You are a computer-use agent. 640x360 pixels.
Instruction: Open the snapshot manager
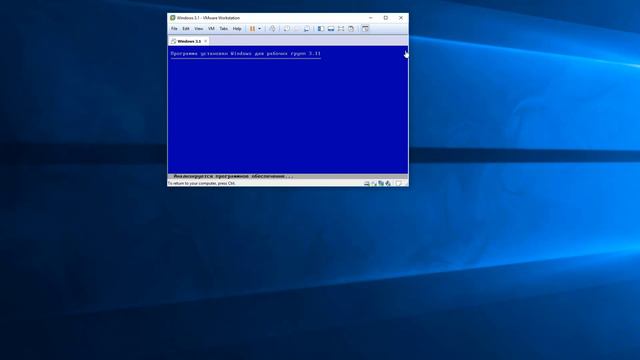point(307,29)
